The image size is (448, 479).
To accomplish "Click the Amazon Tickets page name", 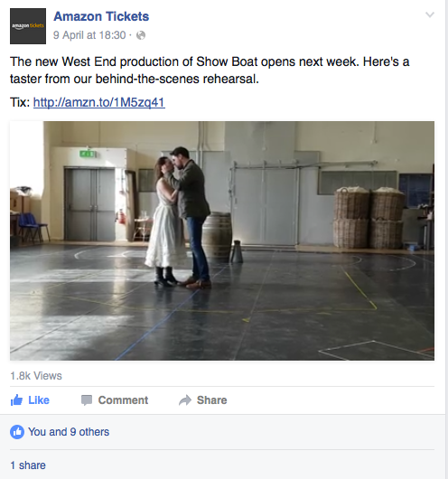I will [x=101, y=16].
